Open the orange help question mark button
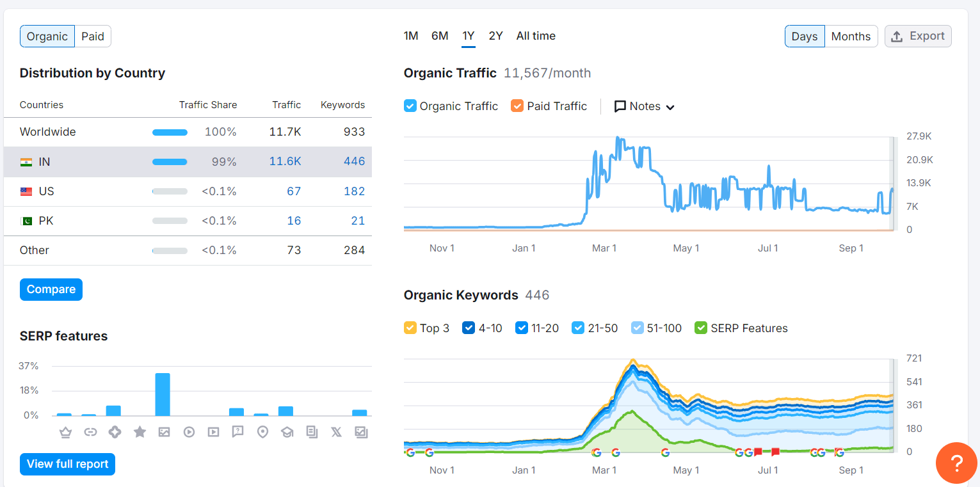This screenshot has height=487, width=980. pos(956,463)
